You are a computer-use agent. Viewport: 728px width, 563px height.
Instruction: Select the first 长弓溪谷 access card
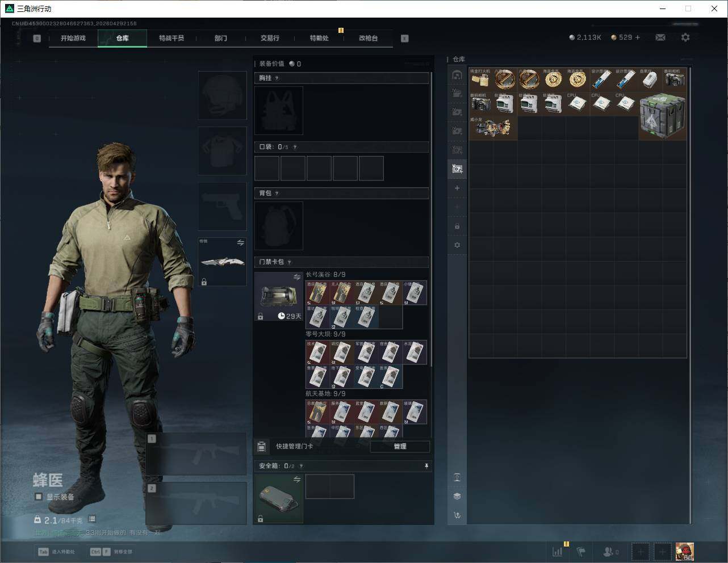pyautogui.click(x=317, y=293)
